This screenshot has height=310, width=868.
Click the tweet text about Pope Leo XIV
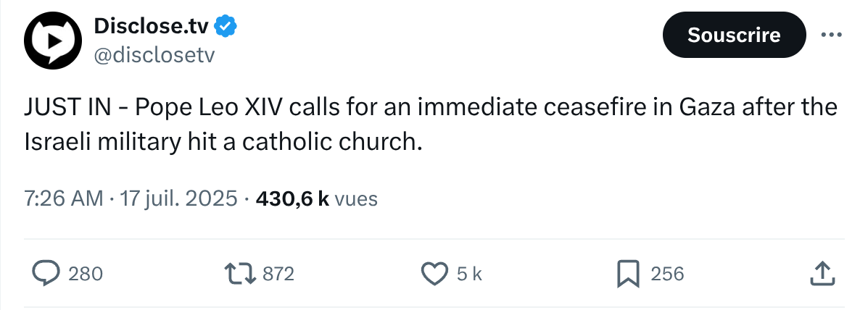pyautogui.click(x=431, y=125)
